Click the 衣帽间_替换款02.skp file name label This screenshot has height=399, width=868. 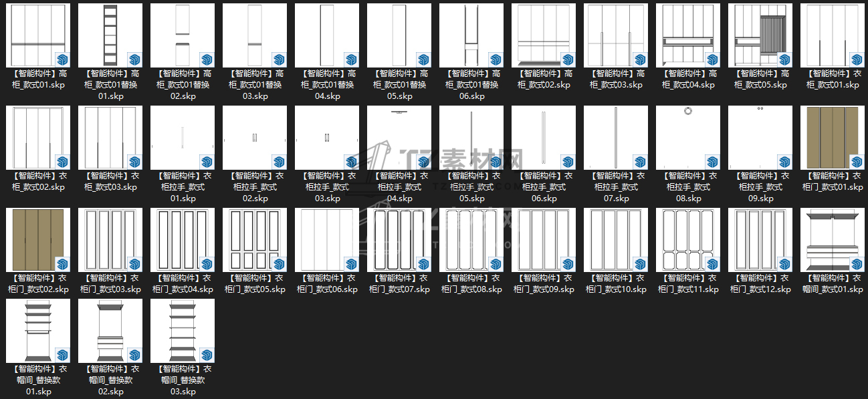pyautogui.click(x=110, y=380)
